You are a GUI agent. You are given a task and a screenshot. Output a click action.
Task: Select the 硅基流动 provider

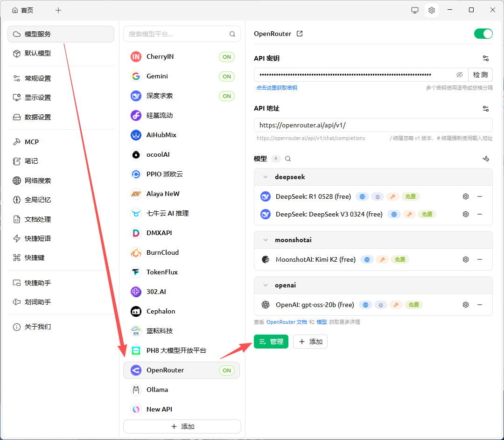click(182, 116)
